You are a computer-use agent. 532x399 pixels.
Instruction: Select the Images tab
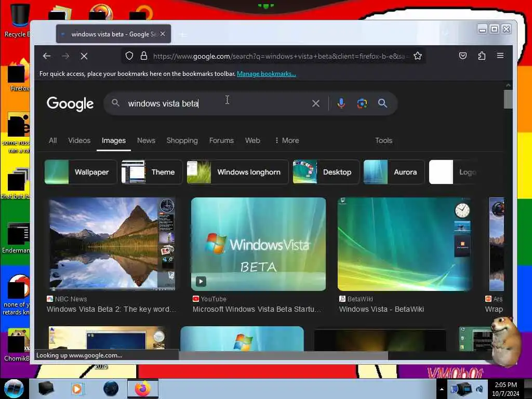point(114,140)
